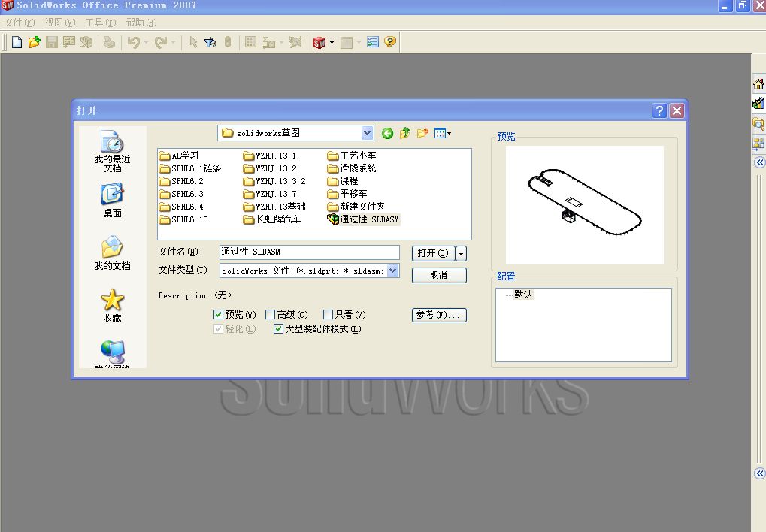Open the 文件 menu
The image size is (766, 532).
tap(20, 23)
